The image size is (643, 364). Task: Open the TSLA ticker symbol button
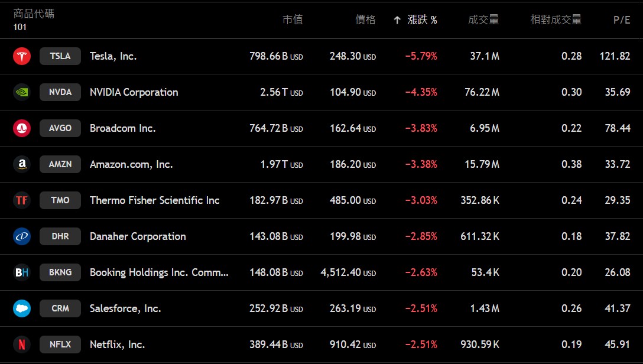(60, 56)
